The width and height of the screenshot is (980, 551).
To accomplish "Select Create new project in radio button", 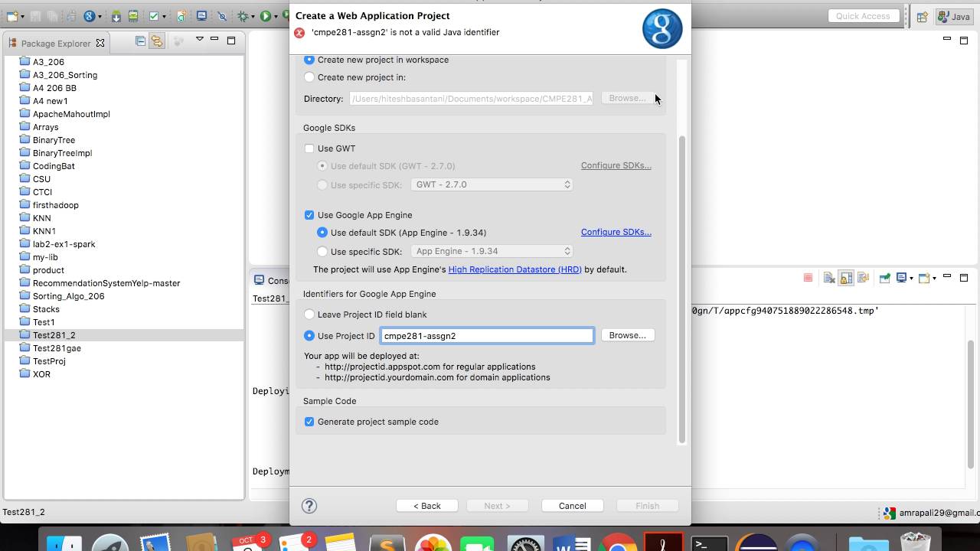I will (309, 77).
